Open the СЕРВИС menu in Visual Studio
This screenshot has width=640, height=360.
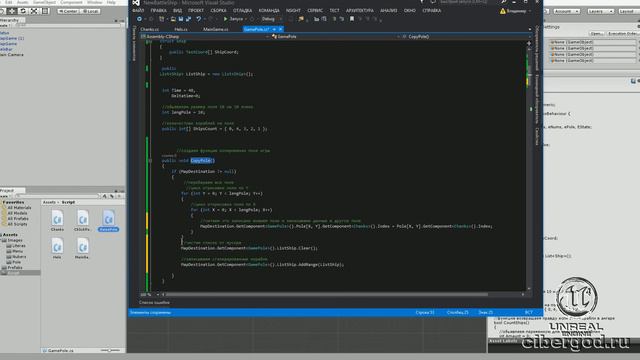[x=315, y=11]
